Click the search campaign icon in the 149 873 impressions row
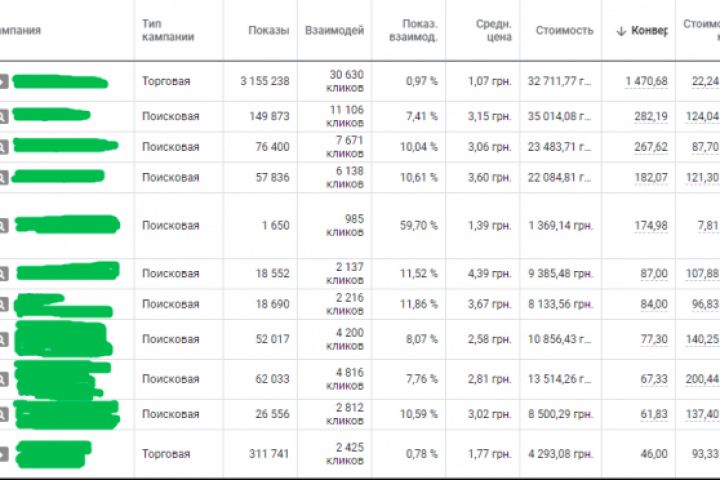 [3, 117]
